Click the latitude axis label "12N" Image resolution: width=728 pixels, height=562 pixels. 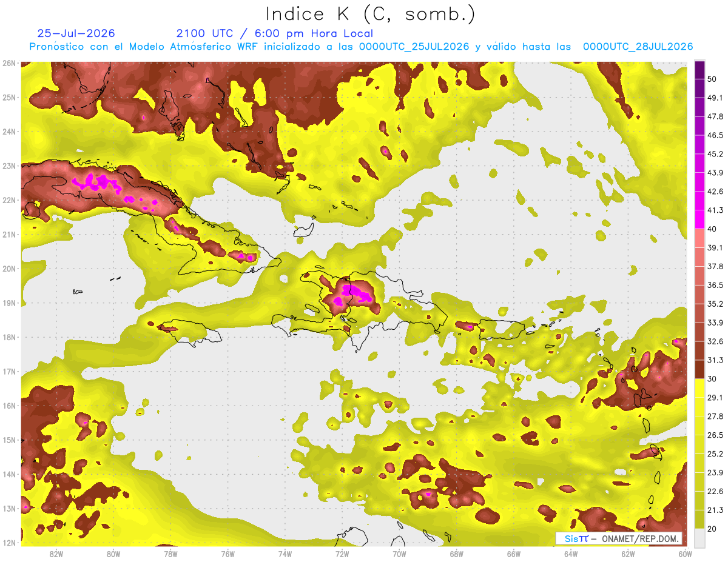(9, 543)
